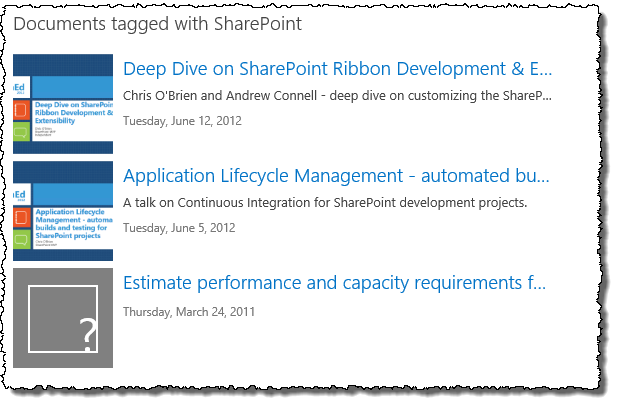Click green speech bubble icon on Deep Dive thumbnail

click(x=21, y=132)
